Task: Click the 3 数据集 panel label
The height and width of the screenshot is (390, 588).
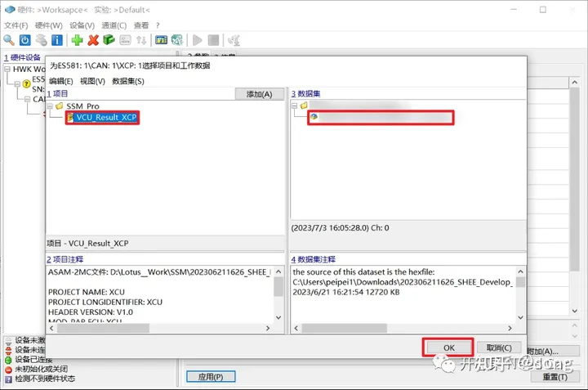Action: pyautogui.click(x=305, y=94)
